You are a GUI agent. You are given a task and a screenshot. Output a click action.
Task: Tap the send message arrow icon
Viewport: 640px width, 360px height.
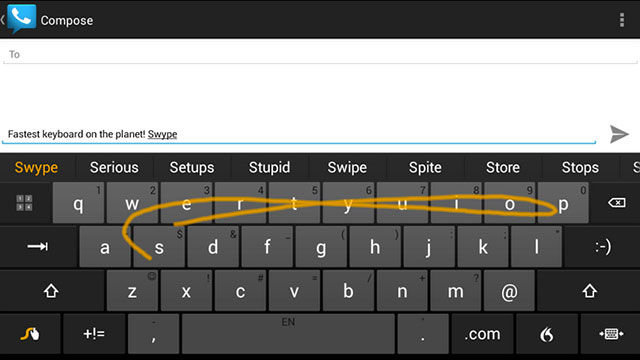(x=619, y=134)
